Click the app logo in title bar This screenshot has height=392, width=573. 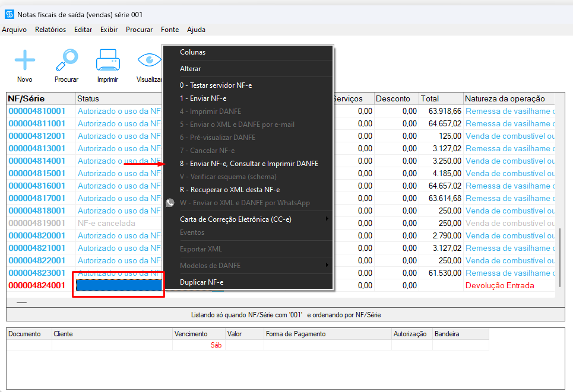point(10,15)
